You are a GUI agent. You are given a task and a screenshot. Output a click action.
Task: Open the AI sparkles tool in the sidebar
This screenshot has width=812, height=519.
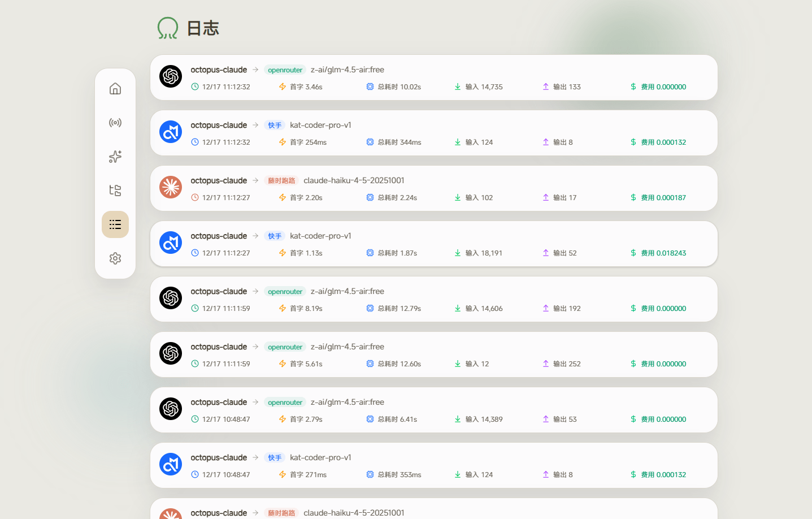[x=115, y=157]
